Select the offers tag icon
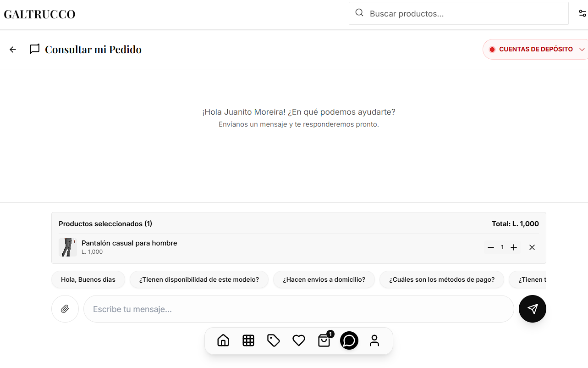 pyautogui.click(x=274, y=340)
